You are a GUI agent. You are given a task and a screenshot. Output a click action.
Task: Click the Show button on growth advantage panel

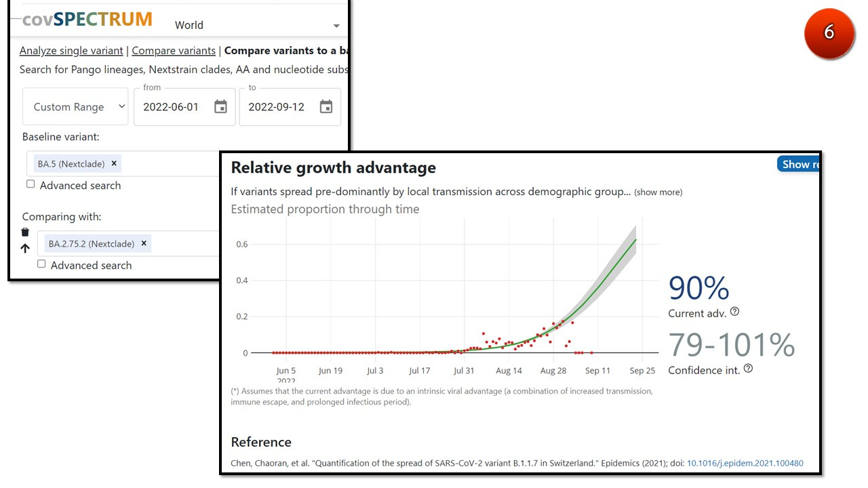[799, 164]
